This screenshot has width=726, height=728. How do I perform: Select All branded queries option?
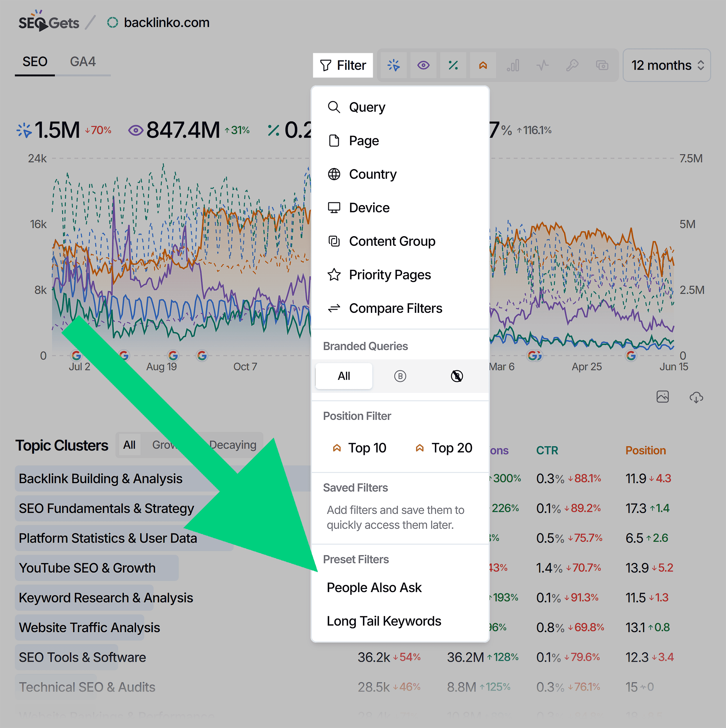point(344,376)
